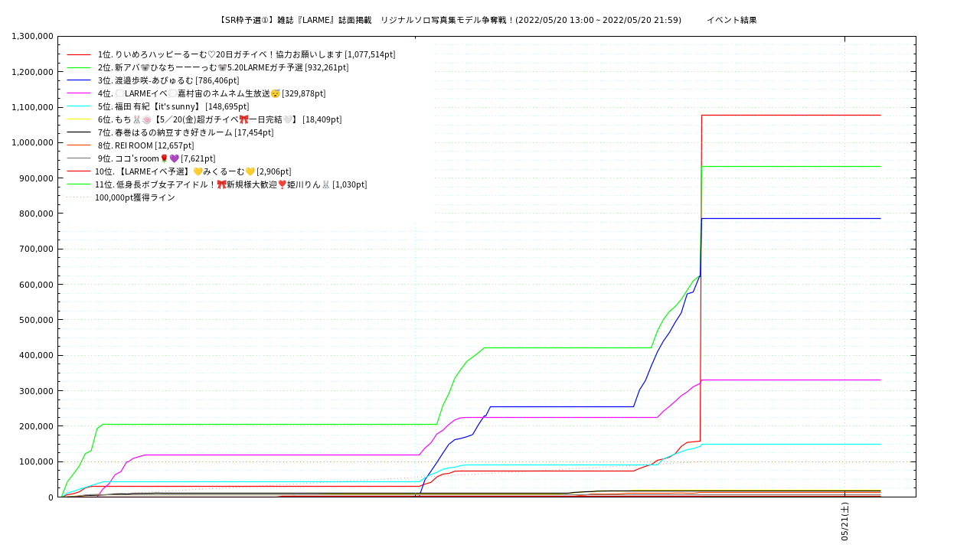Click the 900,000 y-axis label
Image resolution: width=980 pixels, height=551 pixels.
pos(36,178)
